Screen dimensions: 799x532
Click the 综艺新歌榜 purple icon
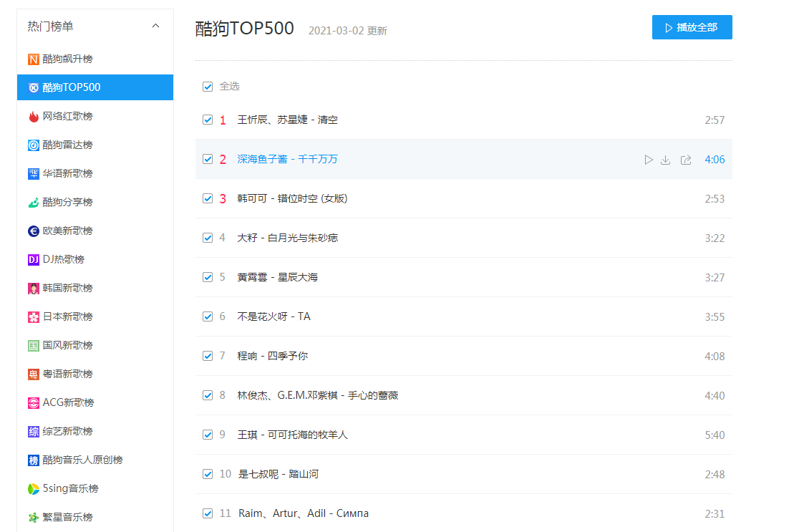click(33, 432)
